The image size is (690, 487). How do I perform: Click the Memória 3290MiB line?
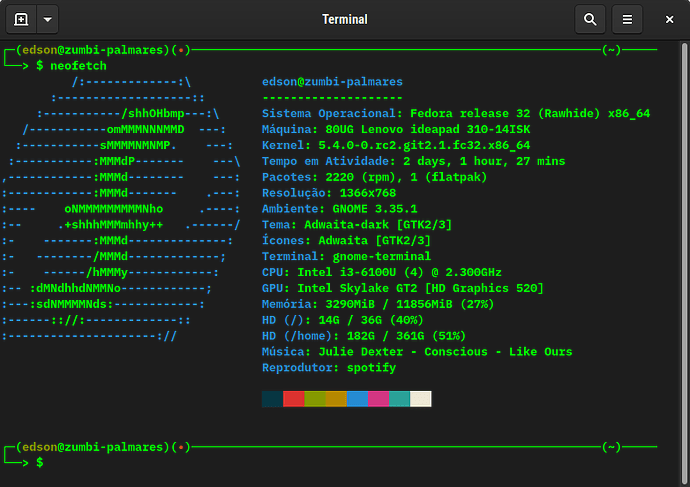(378, 304)
